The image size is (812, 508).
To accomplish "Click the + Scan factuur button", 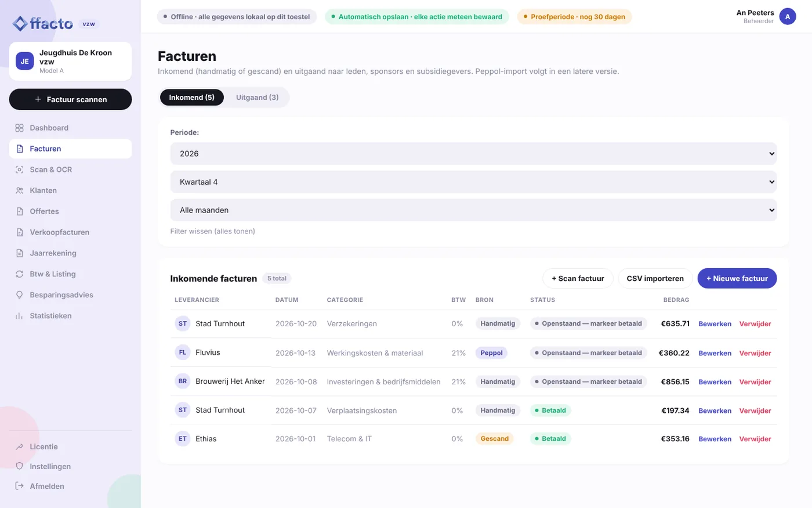I will coord(578,279).
